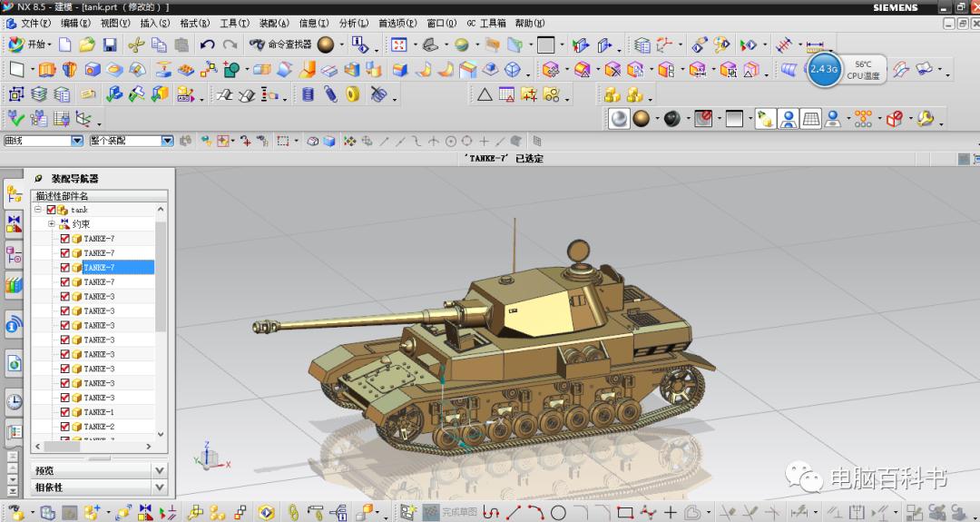Open the 曲线 selection filter dropdown
The image size is (980, 522).
point(77,141)
